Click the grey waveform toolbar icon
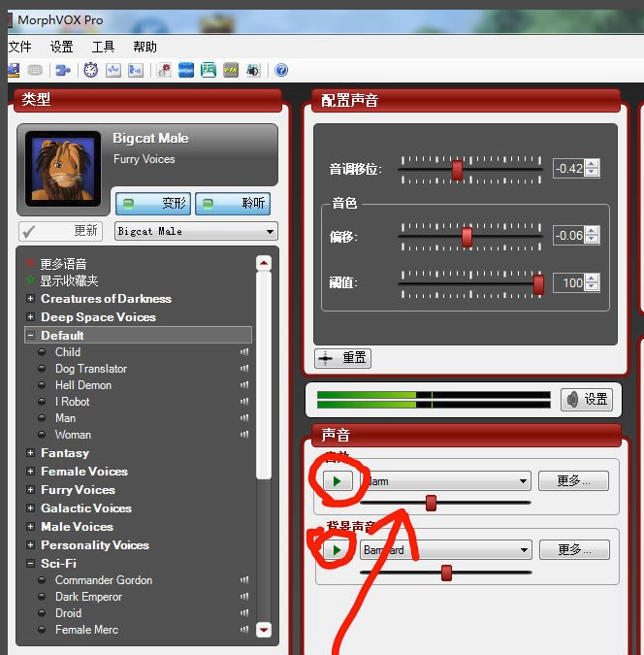Screen dimensions: 644x655 point(113,70)
